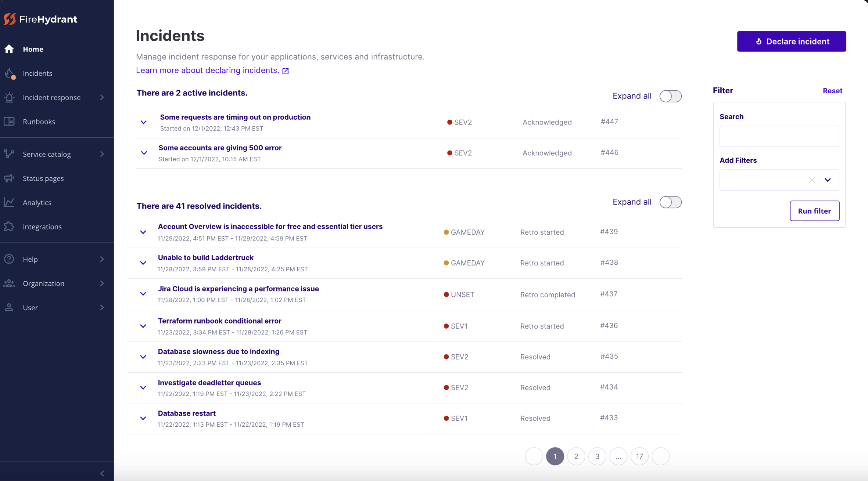
Task: Click the external link icon after Learn more
Action: tap(286, 71)
